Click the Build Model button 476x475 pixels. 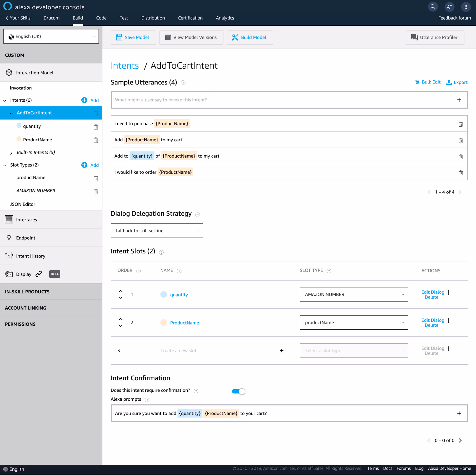tap(250, 37)
